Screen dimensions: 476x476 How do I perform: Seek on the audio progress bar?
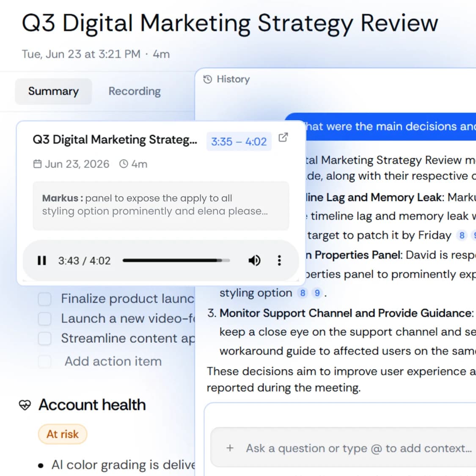tap(176, 261)
